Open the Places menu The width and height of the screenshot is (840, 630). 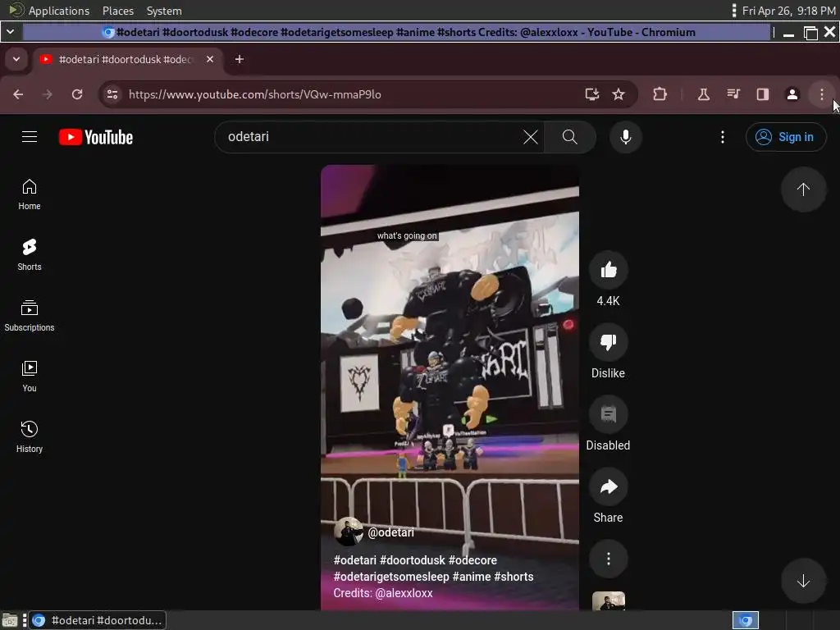118,11
